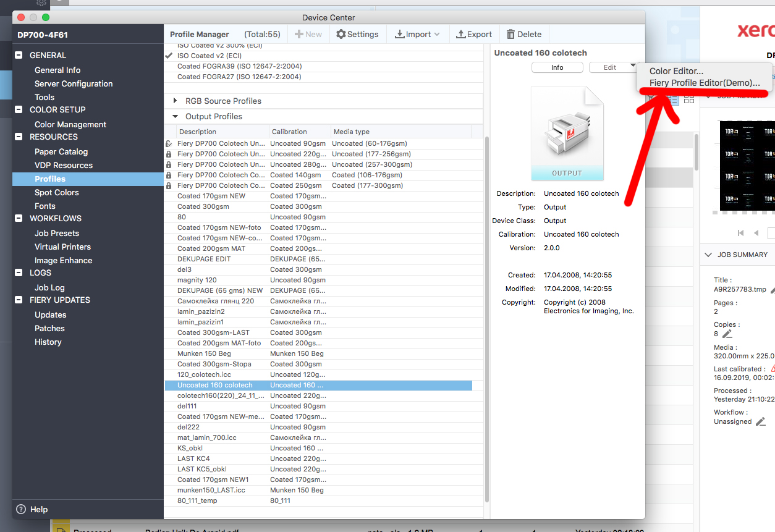The width and height of the screenshot is (775, 532).
Task: Open Image Enhance in sidebar
Action: point(63,260)
